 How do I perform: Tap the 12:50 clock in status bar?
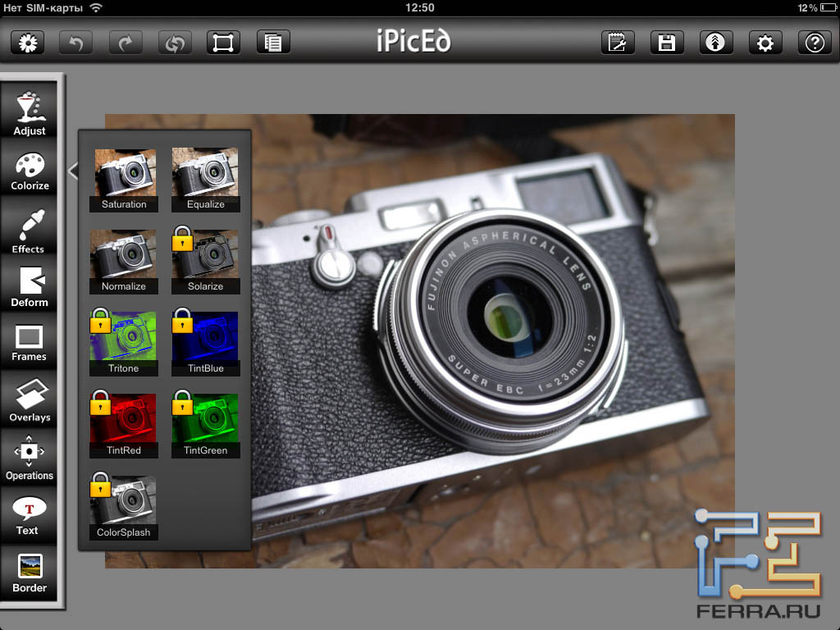(x=419, y=7)
